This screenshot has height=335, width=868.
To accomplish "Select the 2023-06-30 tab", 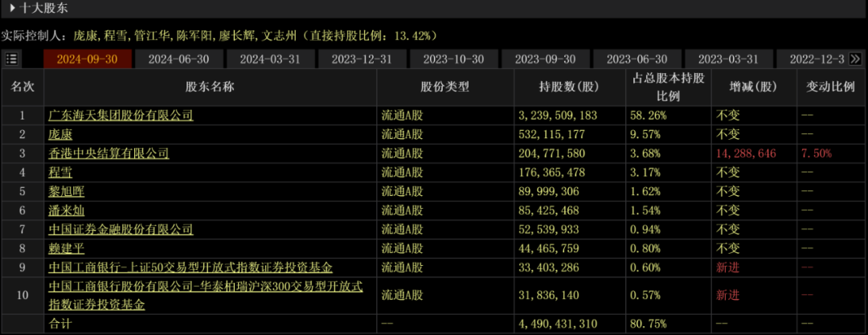I will click(637, 59).
